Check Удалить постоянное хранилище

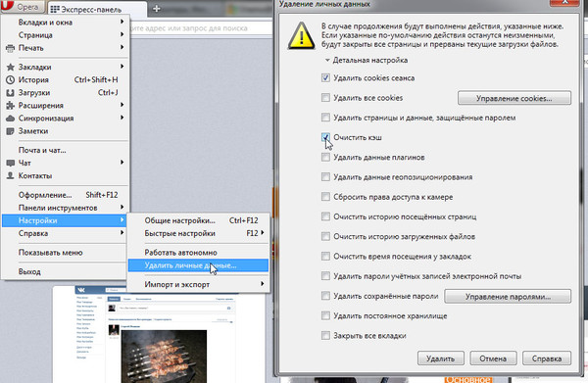(325, 316)
